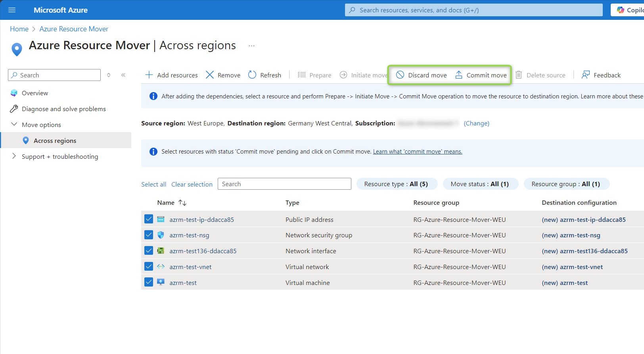Screen dimensions: 644x354
Task: Open Learn what 'commit move' means link
Action: click(x=418, y=152)
